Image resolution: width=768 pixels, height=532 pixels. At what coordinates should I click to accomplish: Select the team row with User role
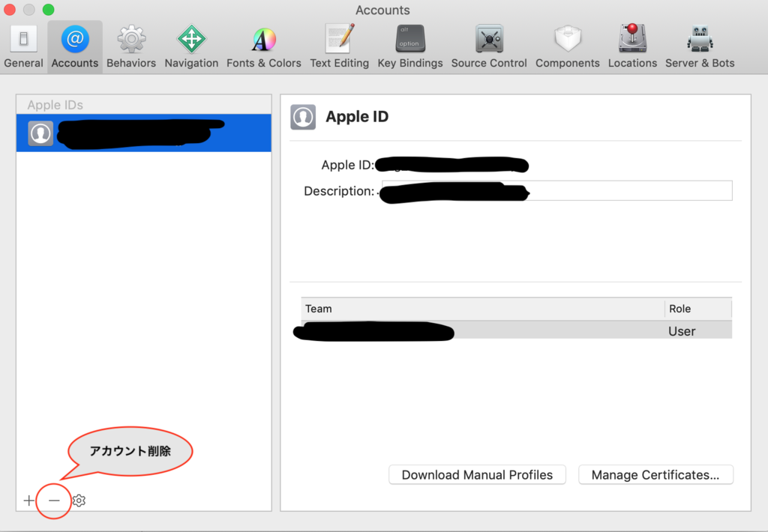click(516, 331)
